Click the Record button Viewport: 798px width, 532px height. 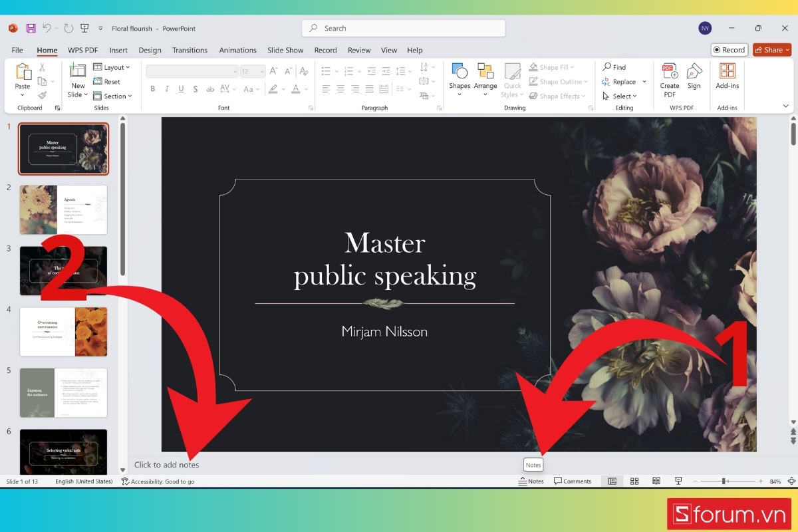[729, 49]
